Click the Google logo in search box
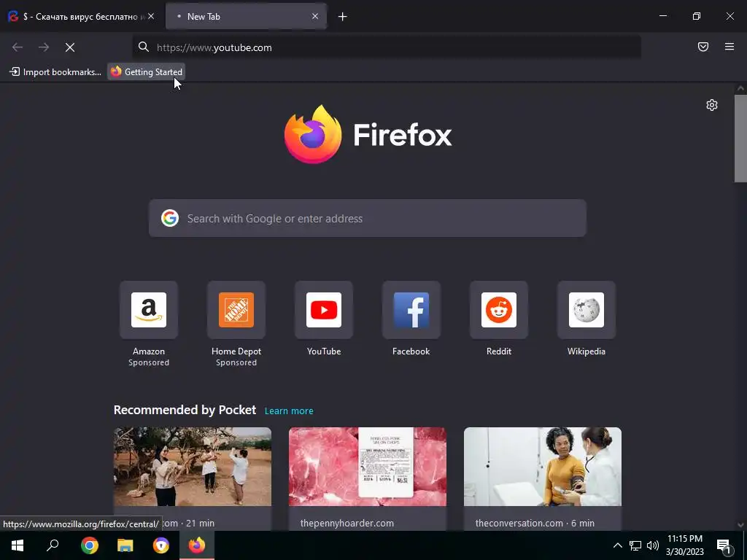Viewport: 747px width, 560px height. [x=169, y=218]
